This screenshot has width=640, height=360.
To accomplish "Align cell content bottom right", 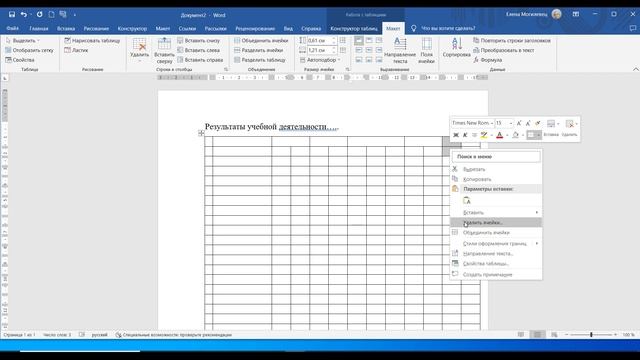I will coord(379,60).
